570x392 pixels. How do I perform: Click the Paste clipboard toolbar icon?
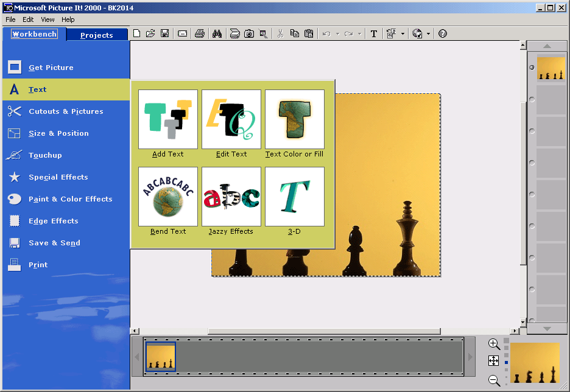309,34
